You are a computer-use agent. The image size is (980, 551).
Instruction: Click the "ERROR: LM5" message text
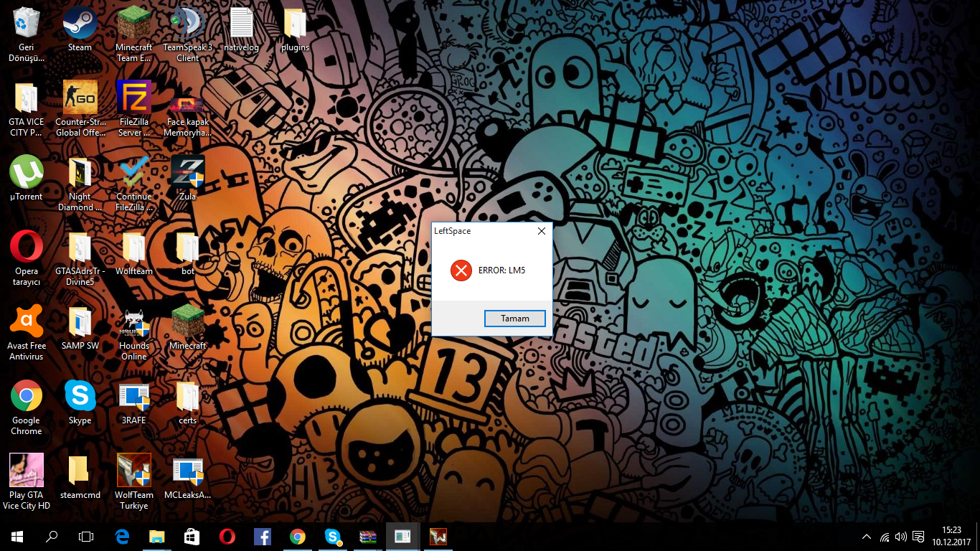click(501, 270)
